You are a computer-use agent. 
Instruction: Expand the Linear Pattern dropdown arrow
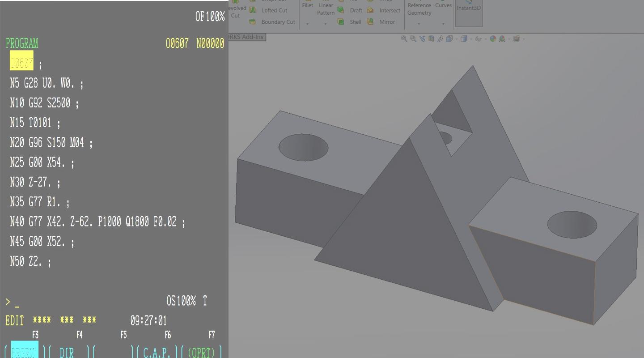(x=325, y=24)
